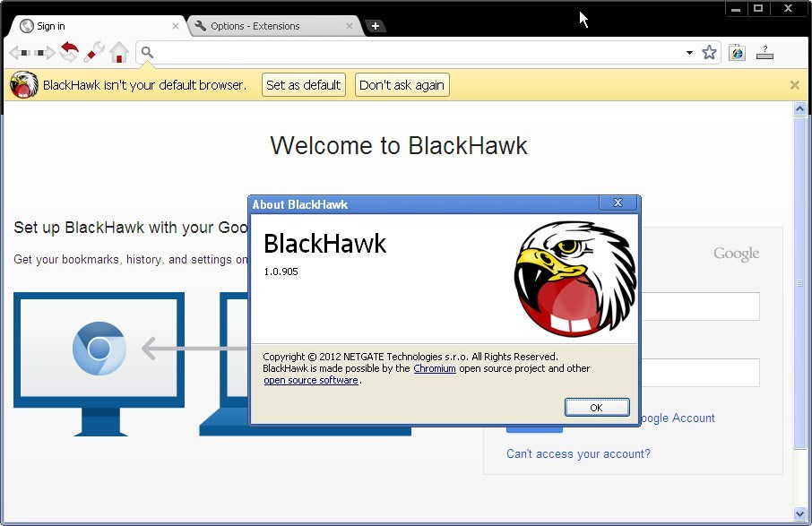Close the About BlackHawk dialog
The image size is (812, 526).
(618, 203)
